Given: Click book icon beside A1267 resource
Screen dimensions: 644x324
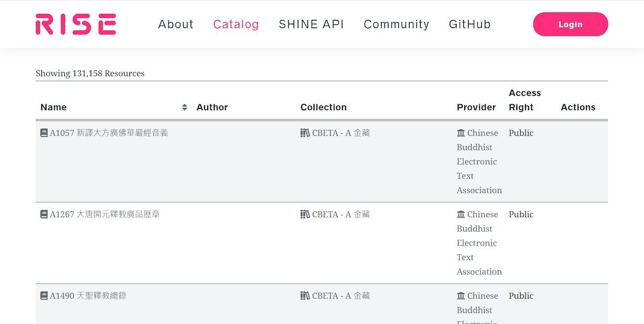Looking at the screenshot, I should (x=44, y=214).
